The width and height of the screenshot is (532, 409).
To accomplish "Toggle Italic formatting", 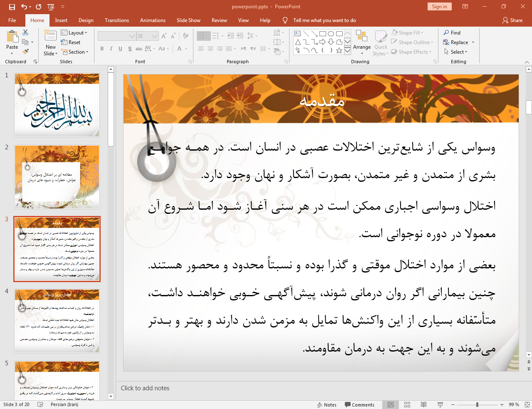I will 111,49.
